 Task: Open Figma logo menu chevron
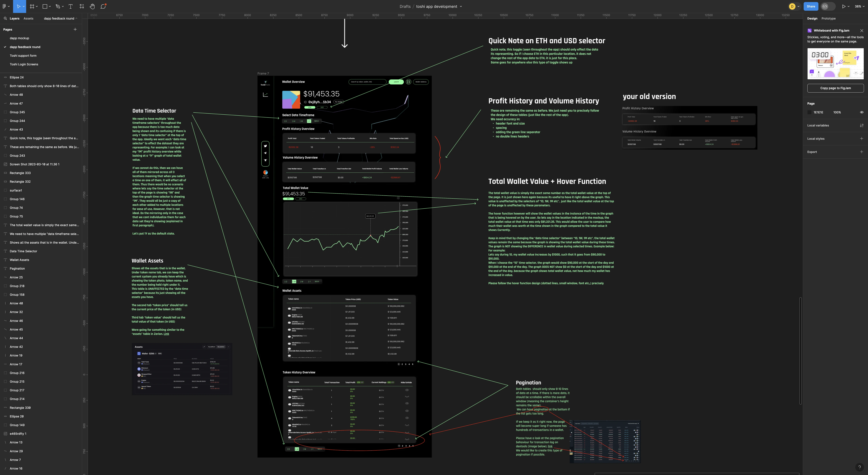point(8,6)
